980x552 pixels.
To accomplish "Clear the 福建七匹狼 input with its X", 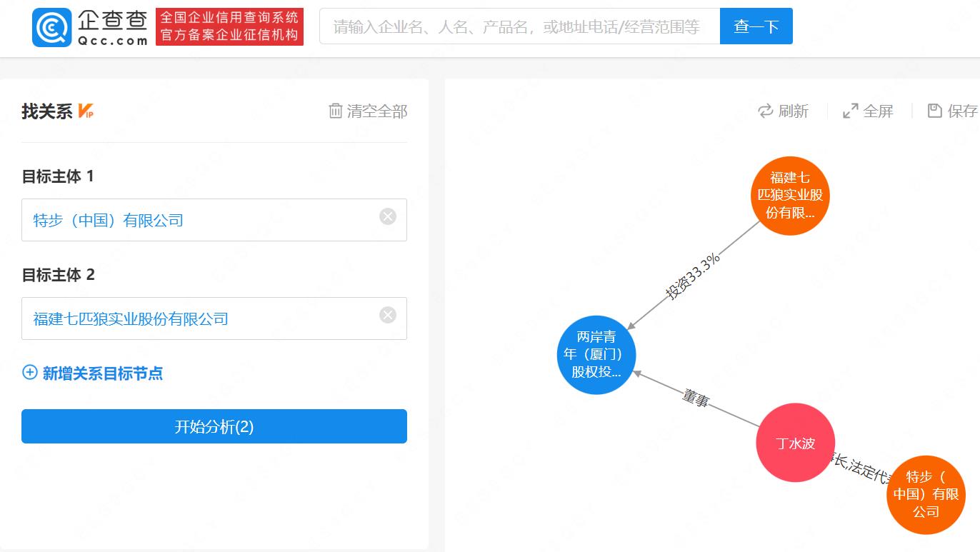I will pos(388,314).
